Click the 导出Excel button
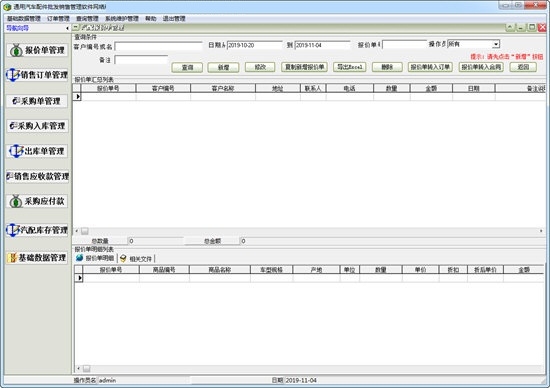The width and height of the screenshot is (550, 388). pyautogui.click(x=350, y=67)
